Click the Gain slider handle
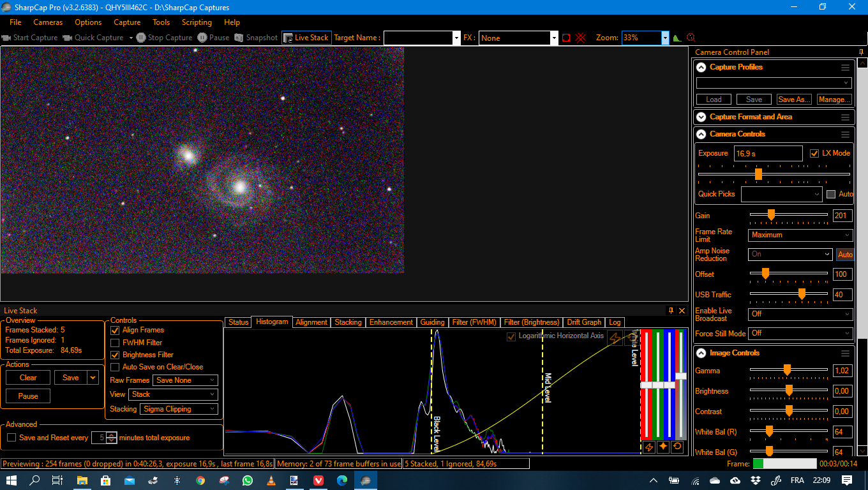 (x=771, y=215)
